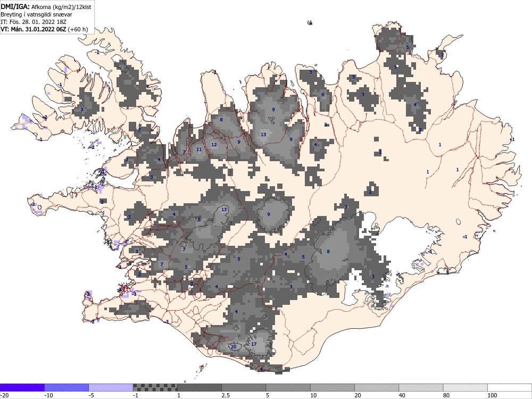Click the "DMI/IGA:" header text

[15, 7]
